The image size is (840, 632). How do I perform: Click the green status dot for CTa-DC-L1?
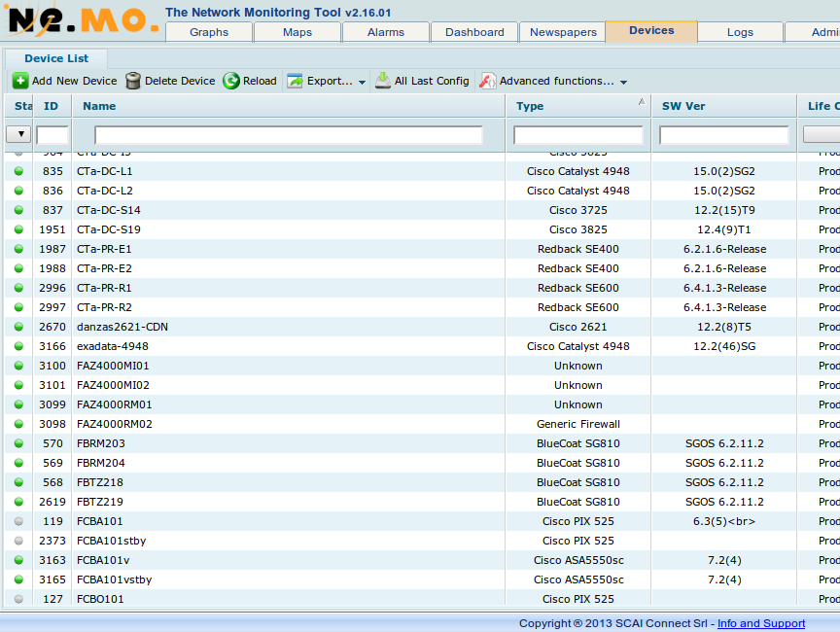click(18, 171)
